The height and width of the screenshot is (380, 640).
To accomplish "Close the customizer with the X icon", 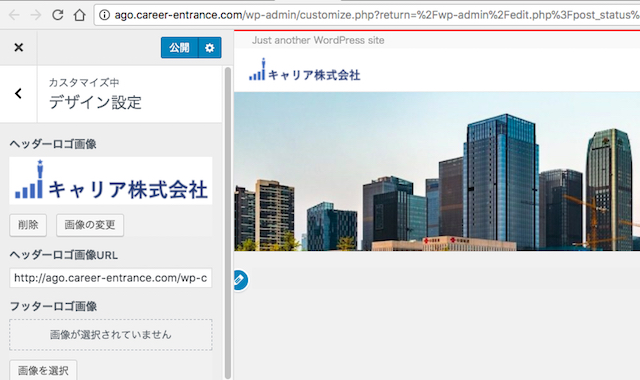I will point(18,47).
